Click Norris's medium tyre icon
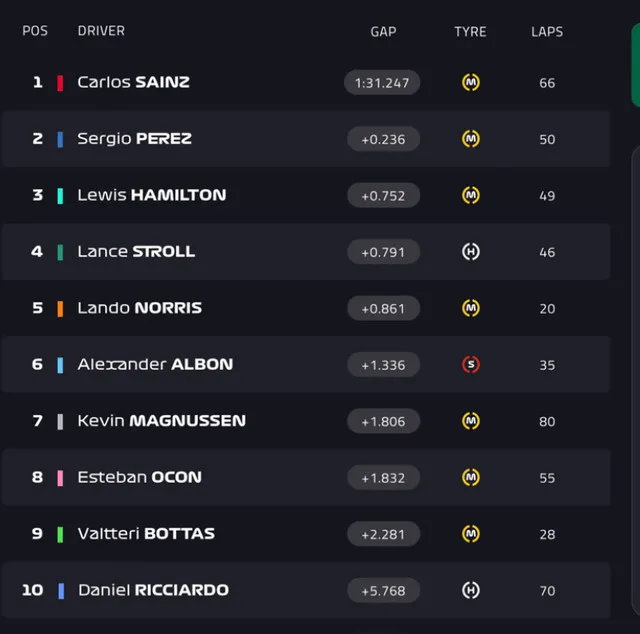This screenshot has height=634, width=640. 471,308
